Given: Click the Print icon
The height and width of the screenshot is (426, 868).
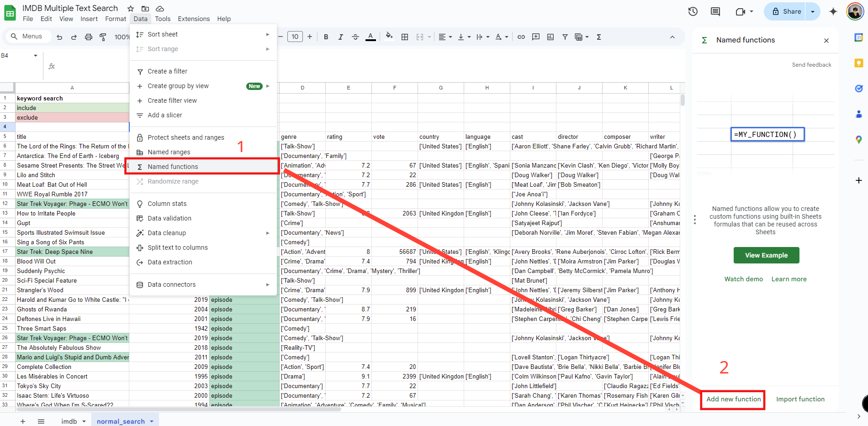Looking at the screenshot, I should pyautogui.click(x=89, y=37).
